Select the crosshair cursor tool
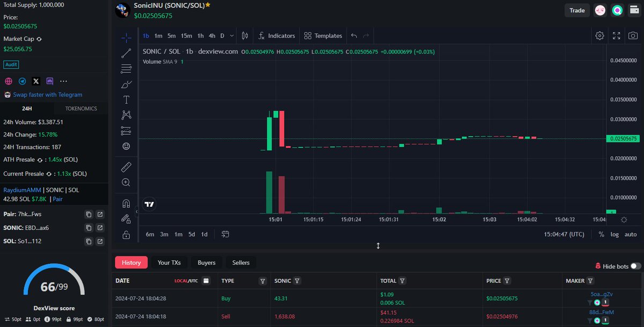 click(x=126, y=38)
